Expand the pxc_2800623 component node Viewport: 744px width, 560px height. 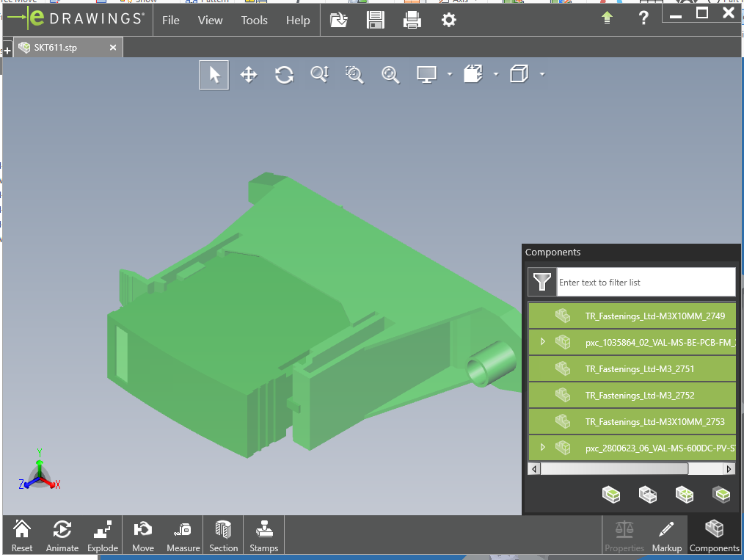click(x=544, y=448)
